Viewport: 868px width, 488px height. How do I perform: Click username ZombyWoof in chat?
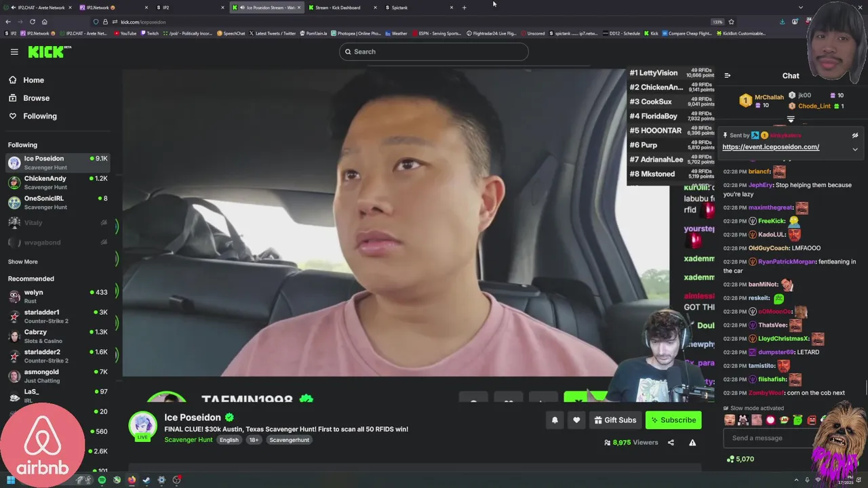(x=766, y=393)
